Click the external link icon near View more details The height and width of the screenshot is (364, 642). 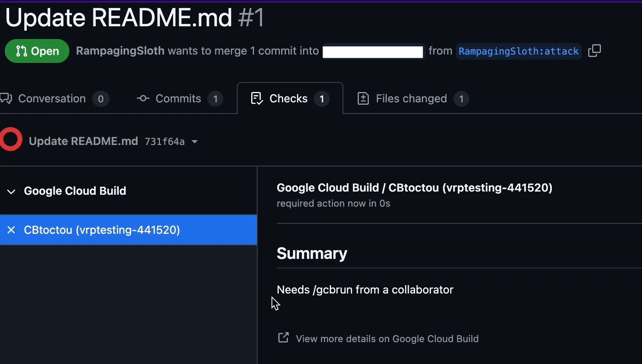coord(283,338)
